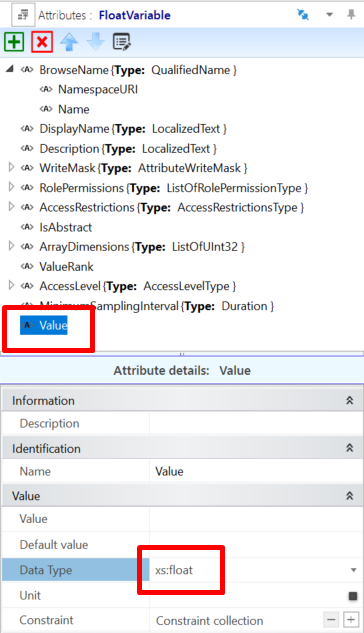
Task: Click the A icon beside NamespaceURI
Action: pos(46,89)
